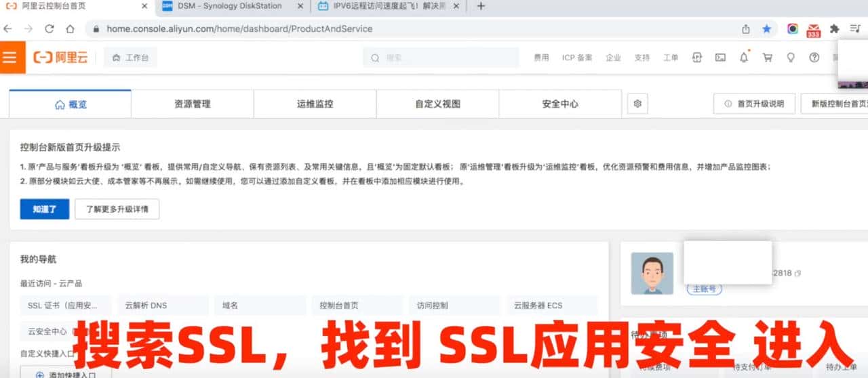Image resolution: width=868 pixels, height=378 pixels.
Task: Click the 新版控制台首页 button
Action: tap(835, 104)
